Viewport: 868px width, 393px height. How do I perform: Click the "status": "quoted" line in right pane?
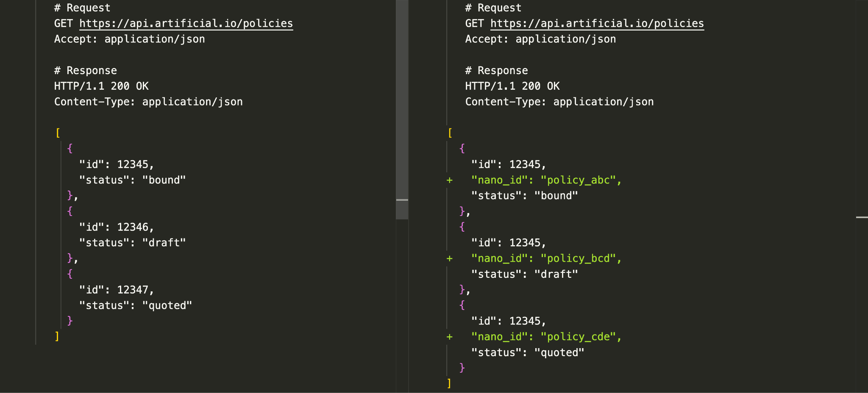coord(528,353)
